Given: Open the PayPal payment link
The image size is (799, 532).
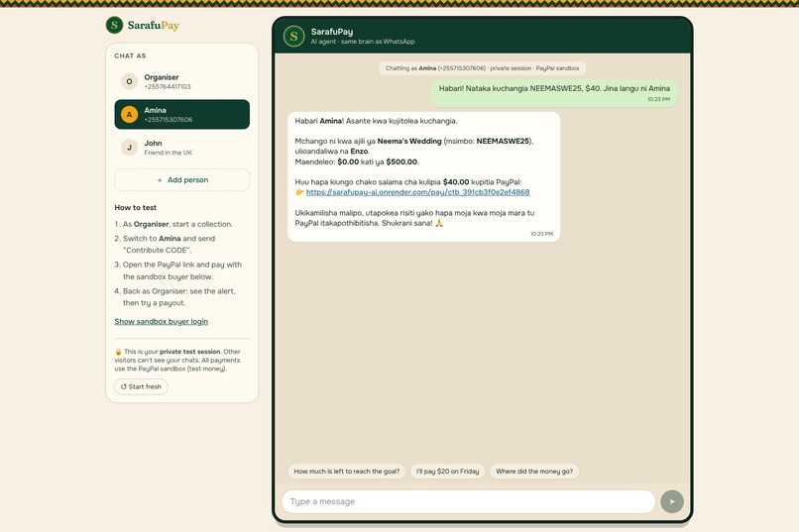Looking at the screenshot, I should [x=418, y=192].
